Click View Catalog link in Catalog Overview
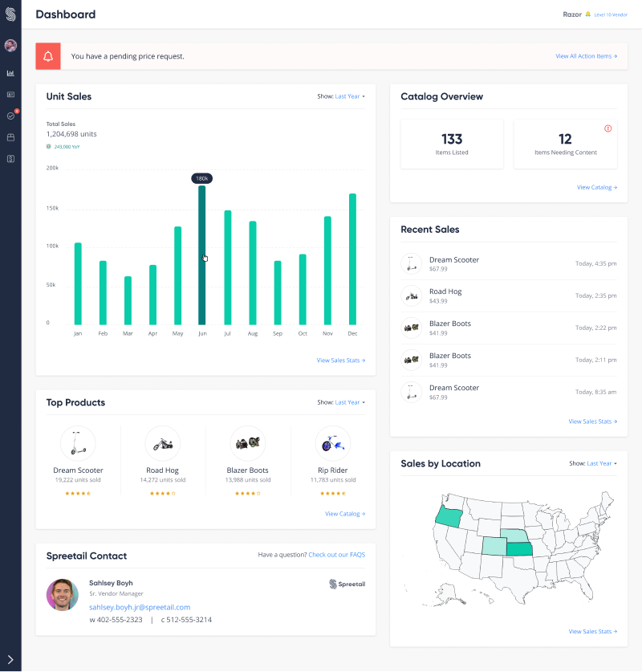Image resolution: width=642 pixels, height=672 pixels. click(x=597, y=187)
